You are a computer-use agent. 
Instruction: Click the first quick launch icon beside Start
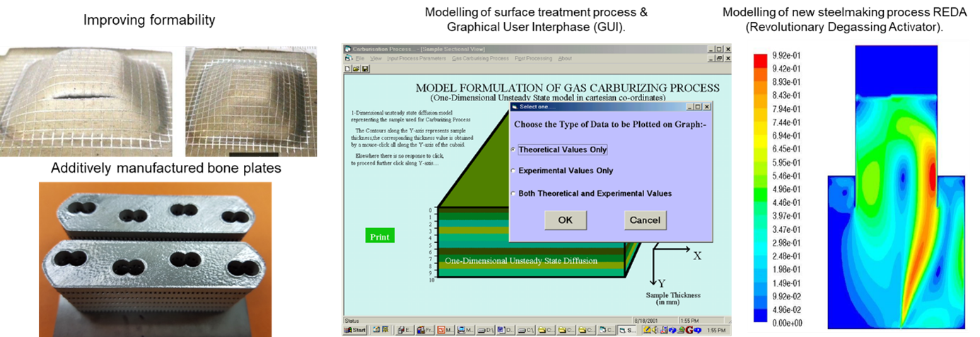coord(375,331)
